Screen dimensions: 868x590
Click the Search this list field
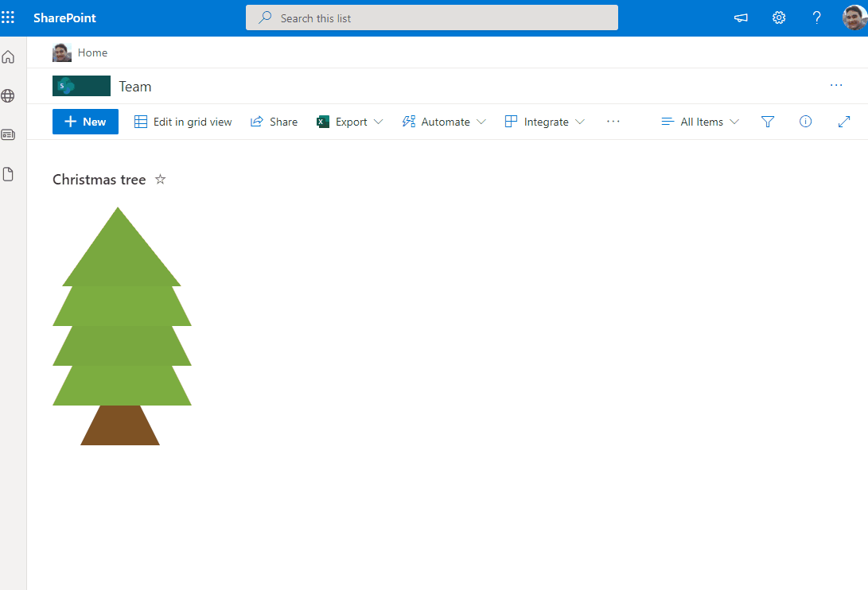[432, 17]
